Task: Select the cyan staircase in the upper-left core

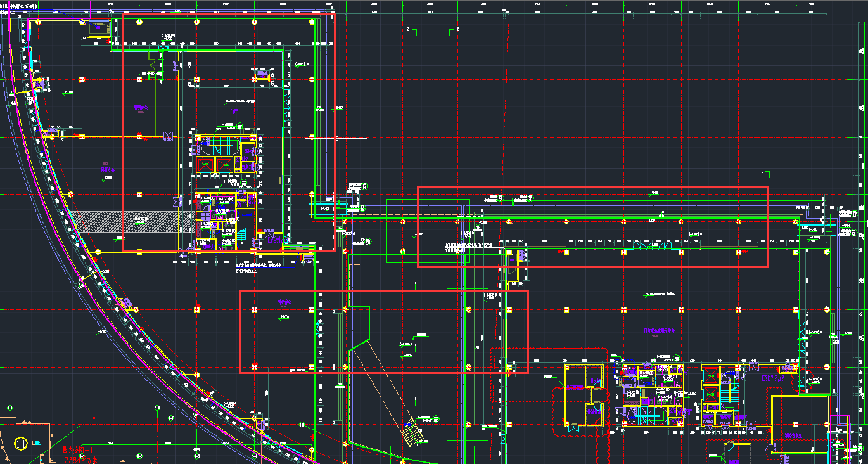Action: click(222, 145)
